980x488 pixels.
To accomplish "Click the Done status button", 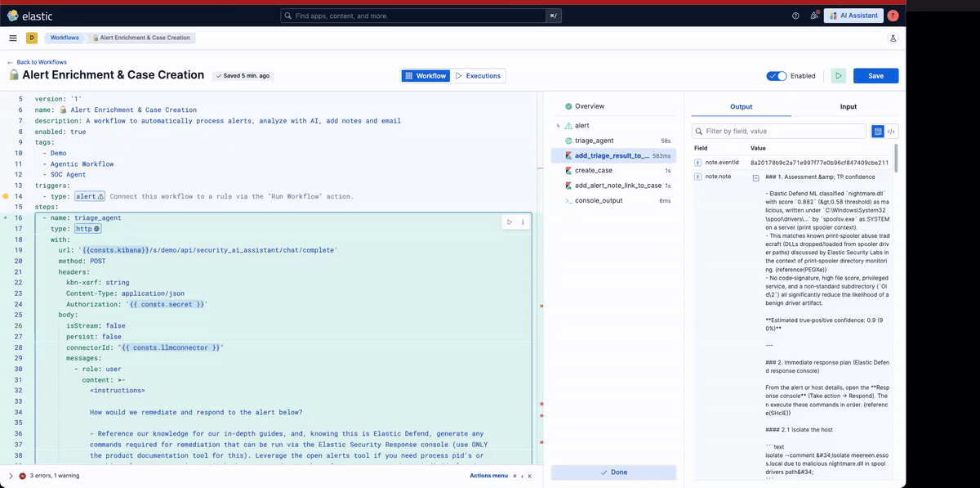I will (613, 472).
